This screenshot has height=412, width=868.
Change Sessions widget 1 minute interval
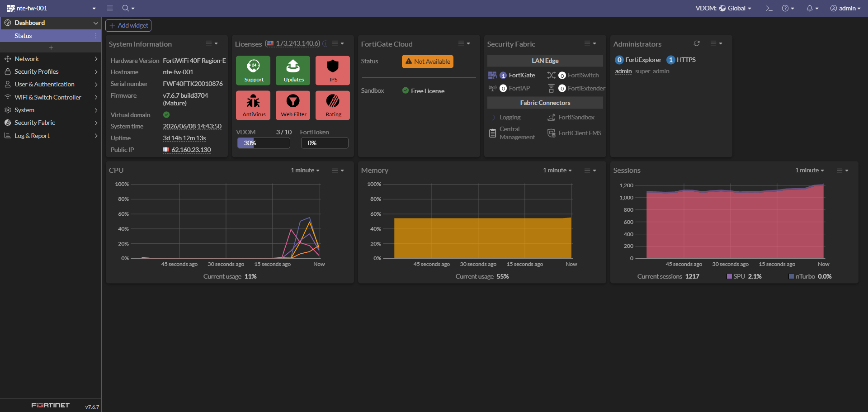pos(810,170)
